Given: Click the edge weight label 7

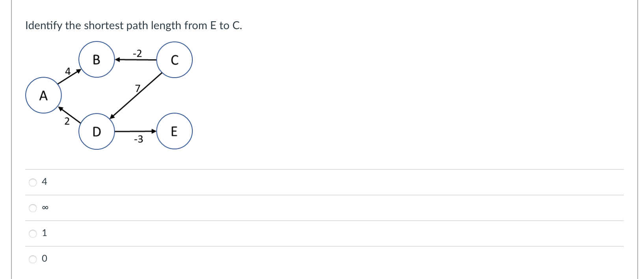Looking at the screenshot, I should [x=138, y=89].
